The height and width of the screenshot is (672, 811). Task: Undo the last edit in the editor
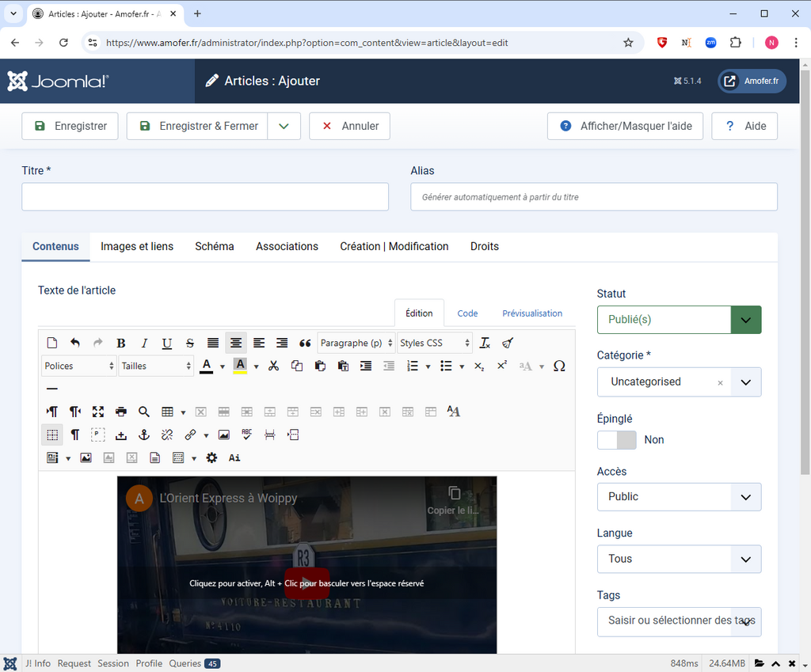click(x=75, y=343)
